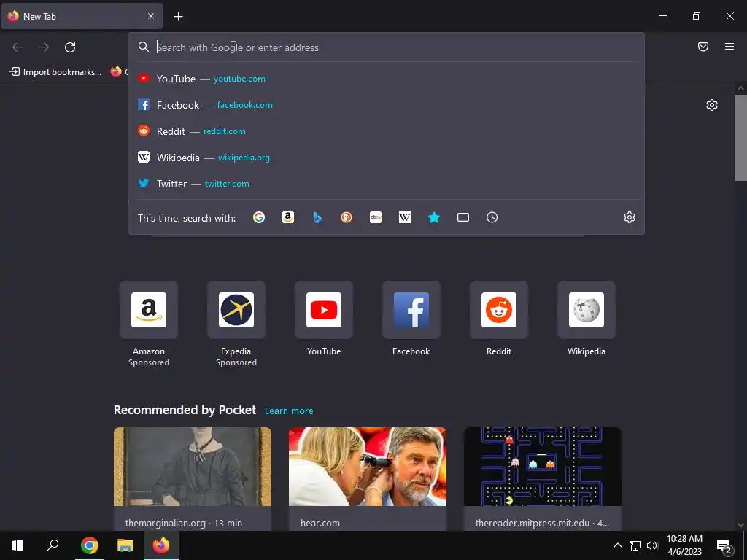Select the New Tab tab
The height and width of the screenshot is (560, 747).
click(82, 16)
